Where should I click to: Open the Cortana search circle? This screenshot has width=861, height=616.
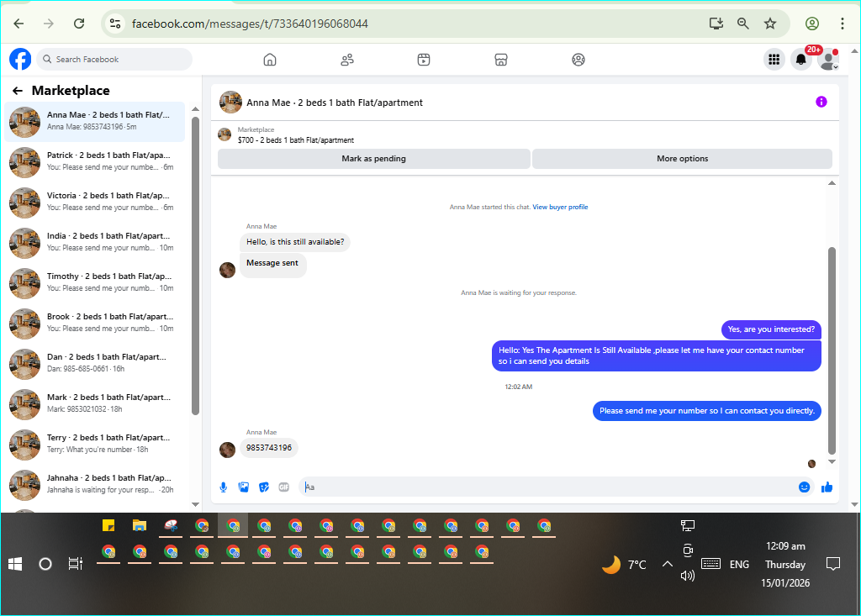[45, 564]
